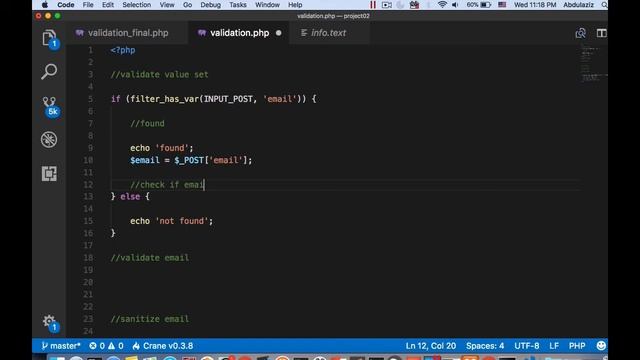Click the UTF-8 encoding selector
Viewport: 640px width, 360px height.
[x=527, y=346]
